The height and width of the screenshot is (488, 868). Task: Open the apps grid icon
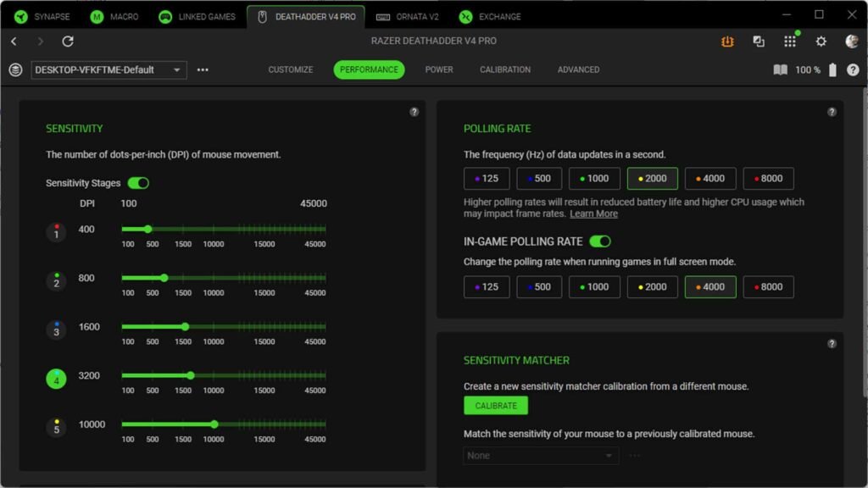[790, 41]
